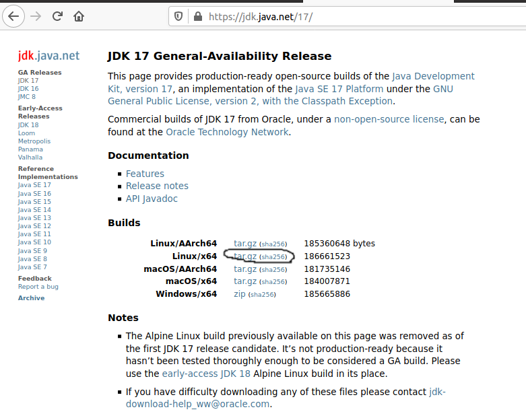Click the browser Forward arrow button
The width and height of the screenshot is (526, 420).
(x=36, y=16)
